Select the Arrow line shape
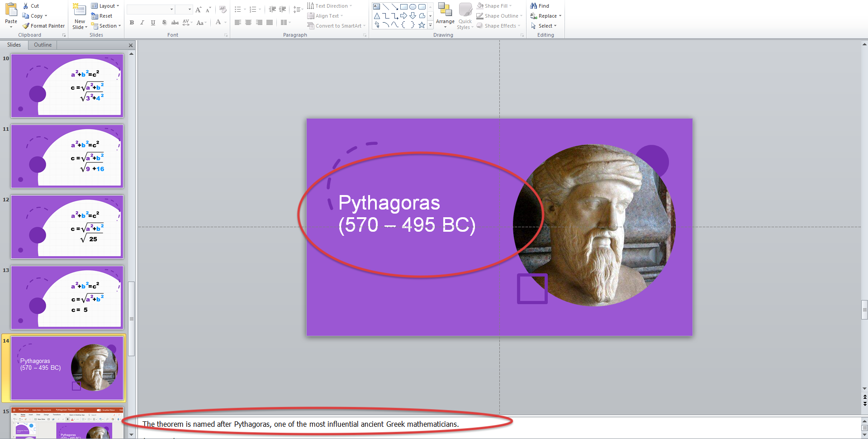Viewport: 868px width, 439px height. click(x=395, y=7)
